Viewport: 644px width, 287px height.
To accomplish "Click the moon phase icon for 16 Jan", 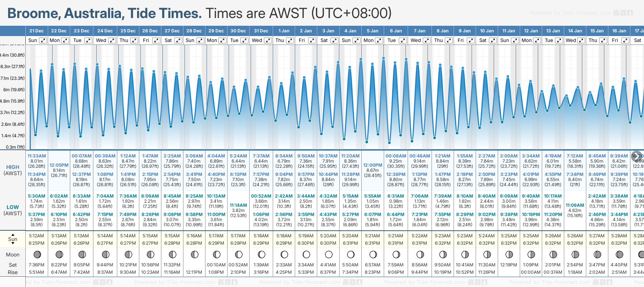I will pyautogui.click(x=619, y=254).
